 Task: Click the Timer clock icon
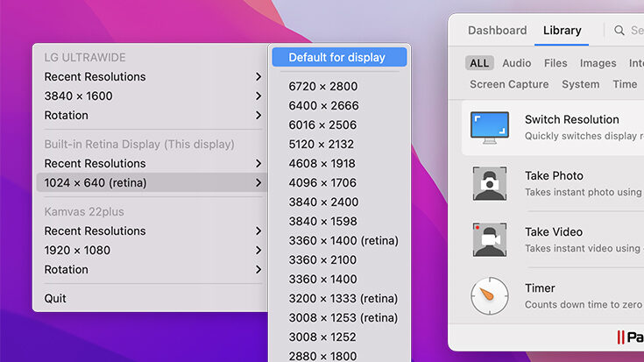pos(490,296)
